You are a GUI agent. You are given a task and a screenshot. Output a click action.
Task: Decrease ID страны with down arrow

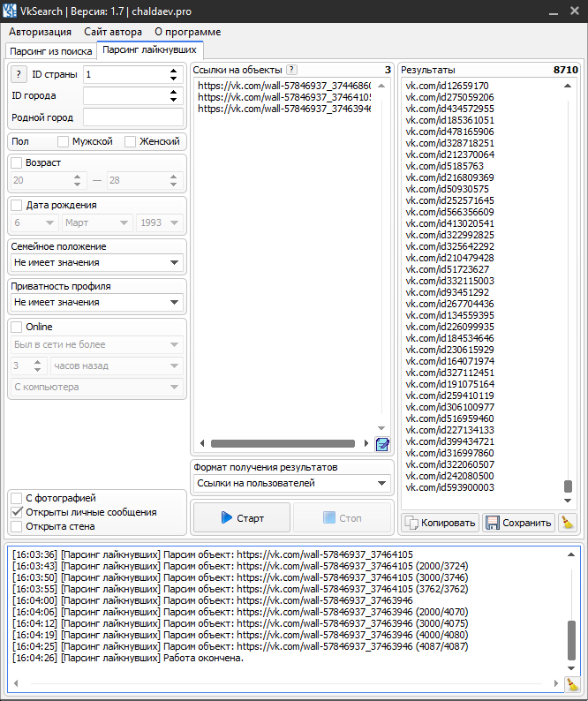point(174,79)
